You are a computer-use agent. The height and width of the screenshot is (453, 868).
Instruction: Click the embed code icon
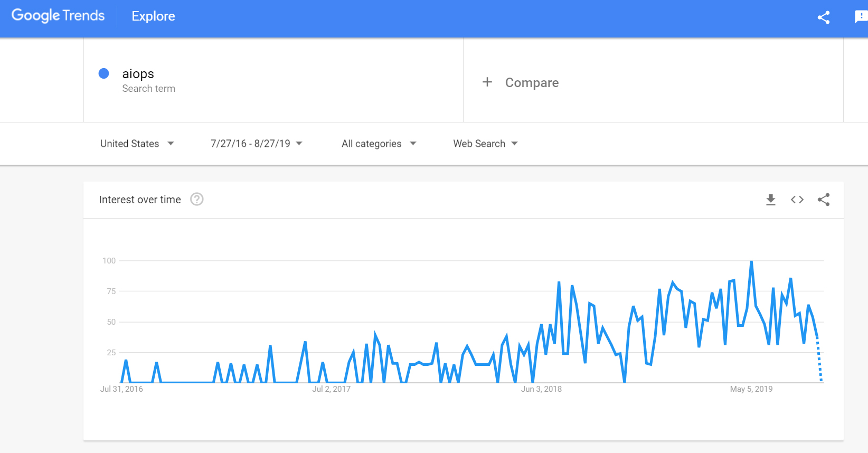coord(797,200)
